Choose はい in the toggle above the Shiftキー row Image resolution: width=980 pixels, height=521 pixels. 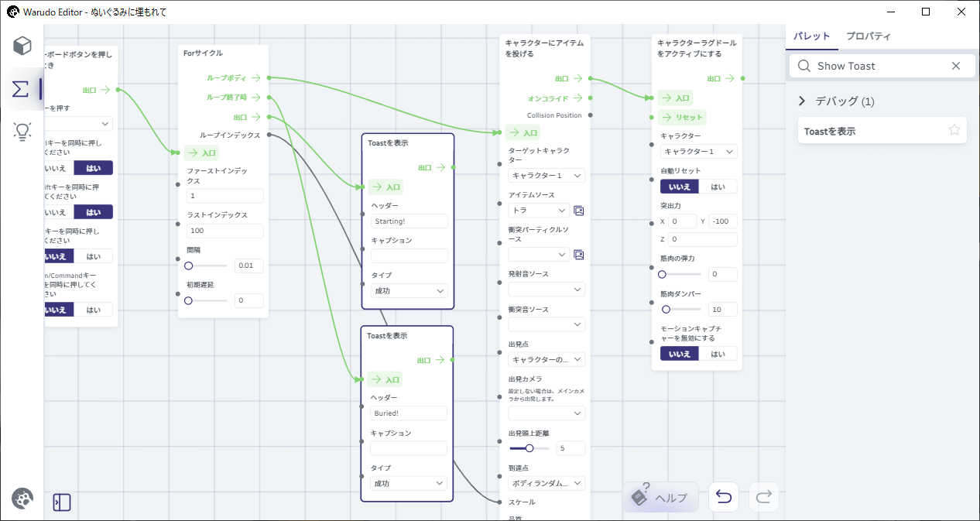click(94, 168)
